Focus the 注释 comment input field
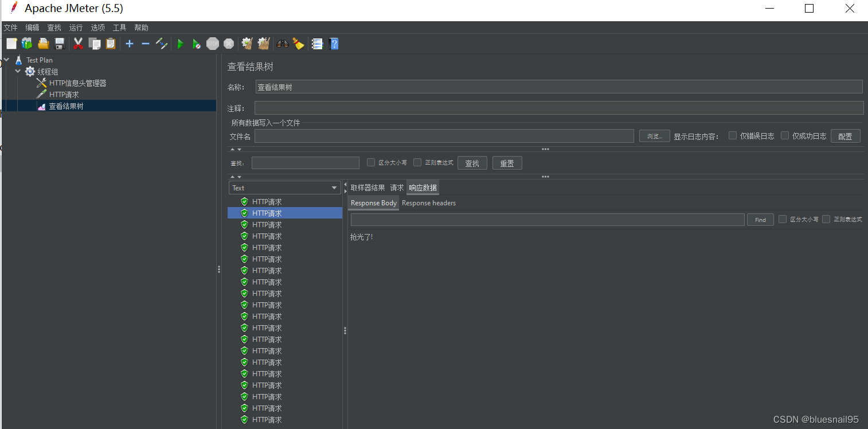 (559, 108)
